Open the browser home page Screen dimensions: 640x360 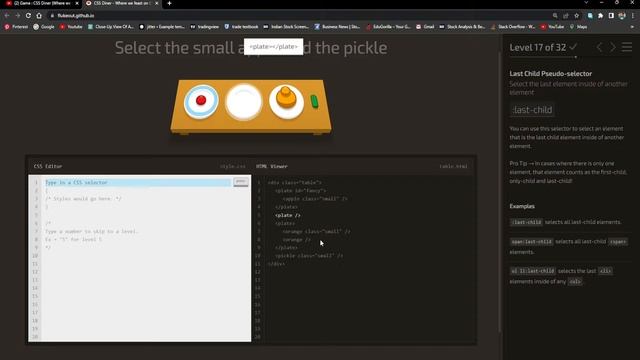point(39,16)
